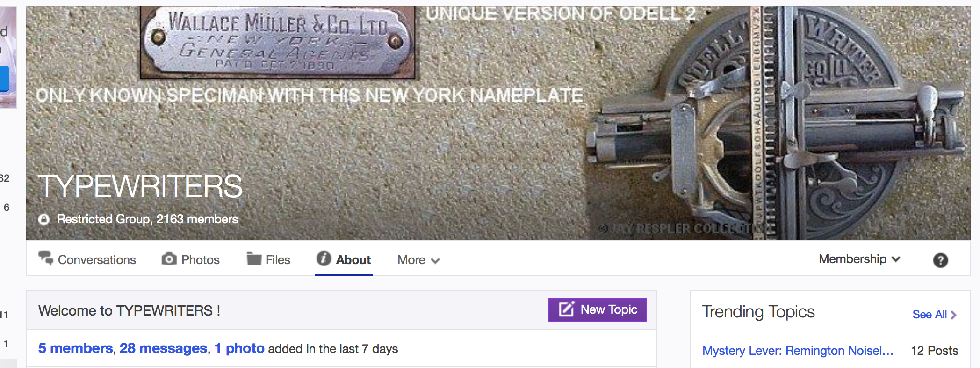Click the Files folder icon
Viewport: 980px width, 368px height.
[x=254, y=258]
